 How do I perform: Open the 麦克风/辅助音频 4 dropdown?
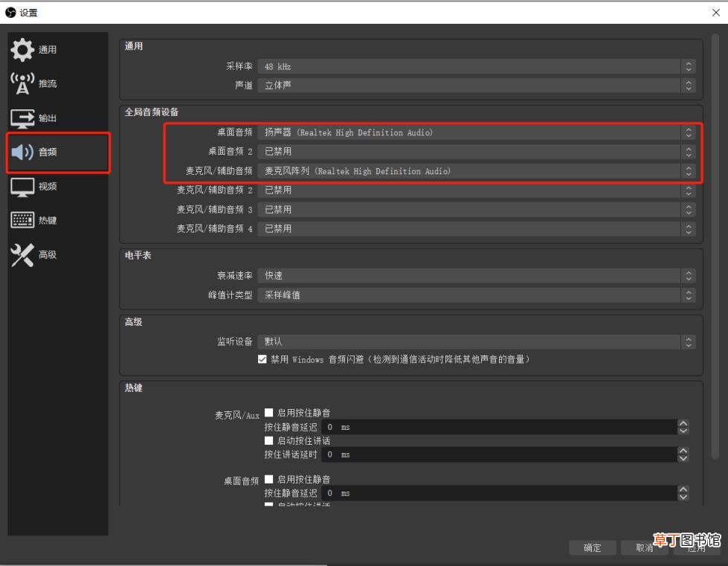pyautogui.click(x=477, y=229)
